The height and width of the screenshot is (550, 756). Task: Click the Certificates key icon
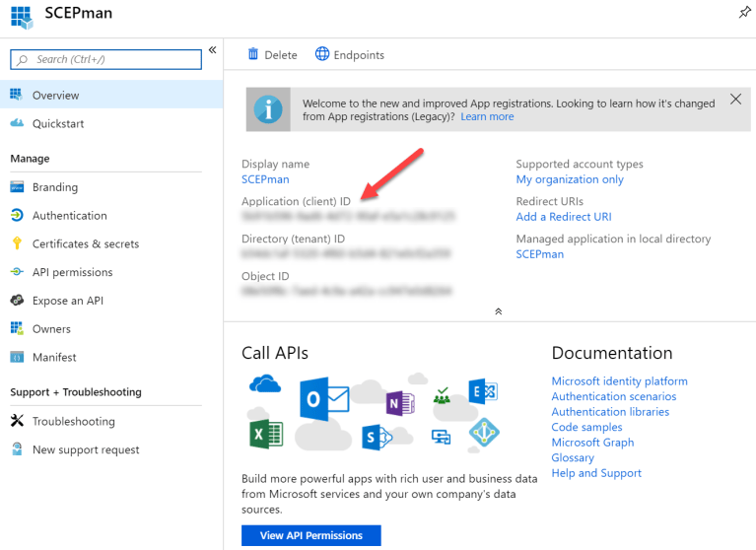(x=17, y=242)
